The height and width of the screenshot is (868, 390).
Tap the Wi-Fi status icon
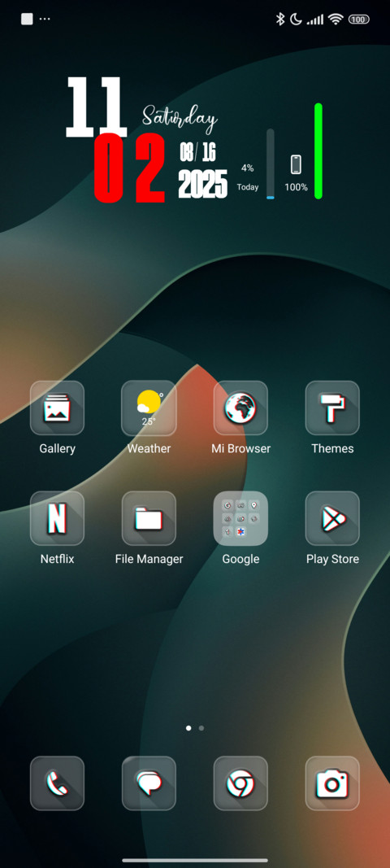[x=336, y=20]
